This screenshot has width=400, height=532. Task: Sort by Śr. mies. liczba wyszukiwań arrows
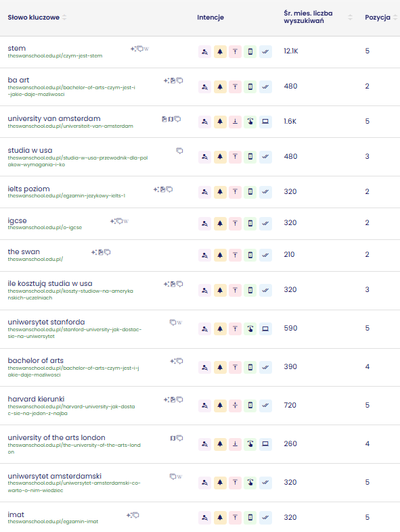pos(351,18)
